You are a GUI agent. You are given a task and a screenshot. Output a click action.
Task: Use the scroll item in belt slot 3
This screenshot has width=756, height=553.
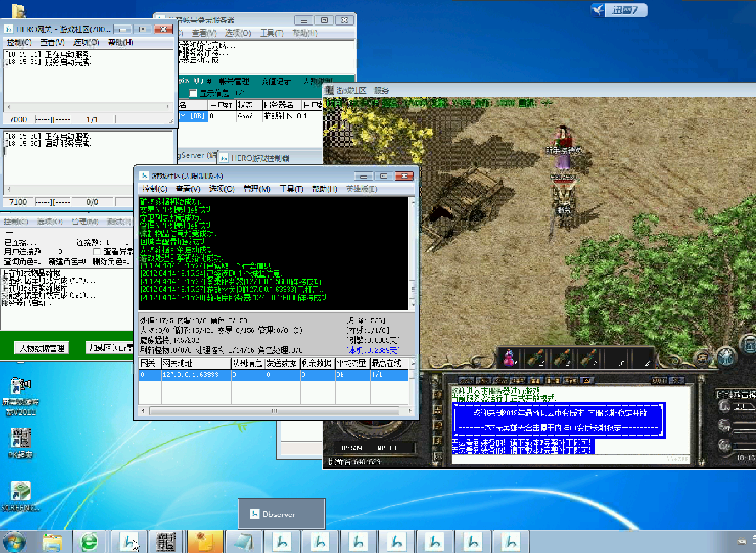(x=562, y=358)
